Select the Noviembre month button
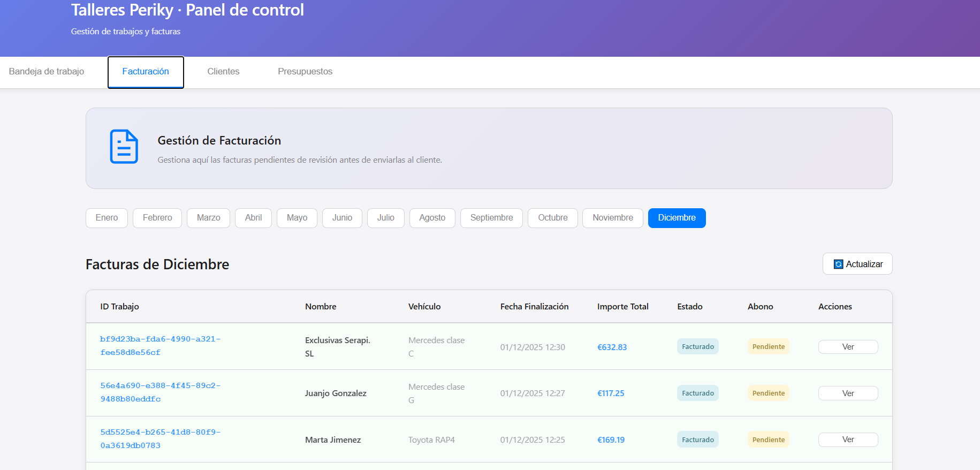The width and height of the screenshot is (980, 470). click(x=612, y=218)
